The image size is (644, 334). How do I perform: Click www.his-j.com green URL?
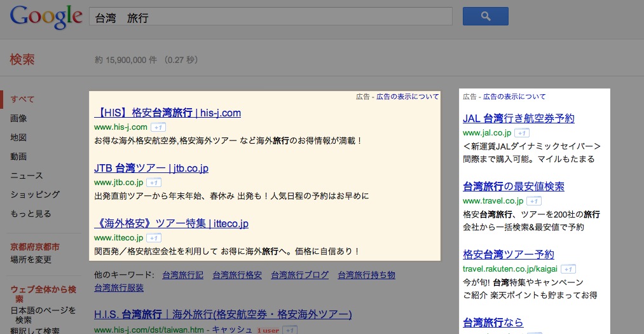(x=121, y=127)
